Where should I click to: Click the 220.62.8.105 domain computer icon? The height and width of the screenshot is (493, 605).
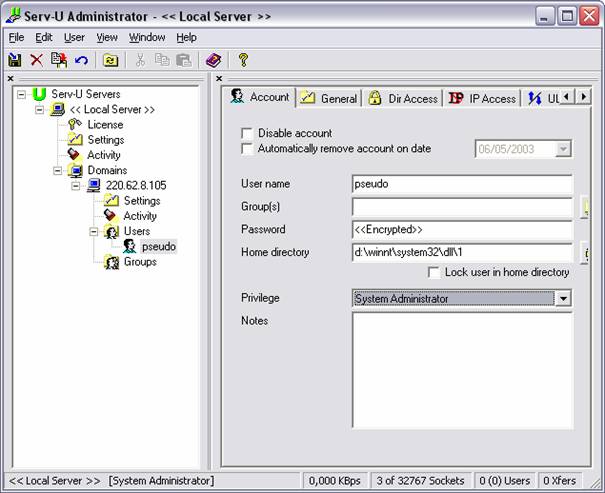[x=94, y=185]
